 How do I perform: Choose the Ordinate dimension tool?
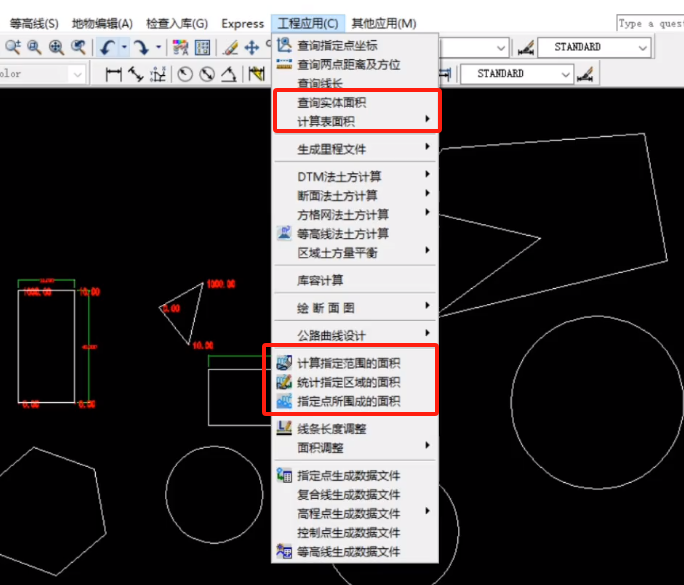(157, 75)
